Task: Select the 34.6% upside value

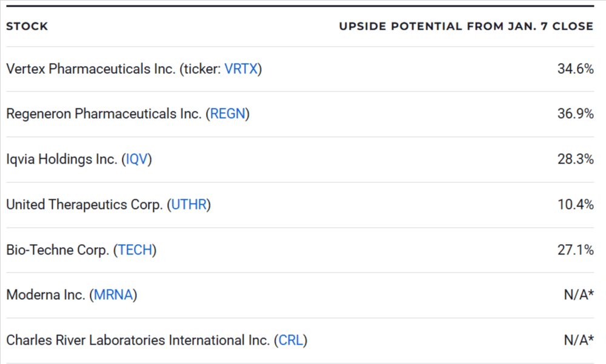Action: click(x=575, y=69)
